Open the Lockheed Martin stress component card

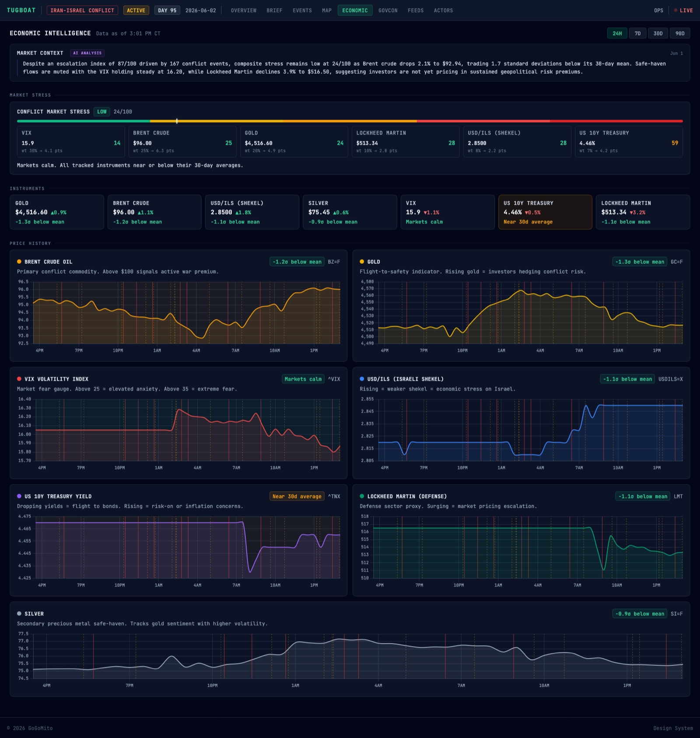406,142
